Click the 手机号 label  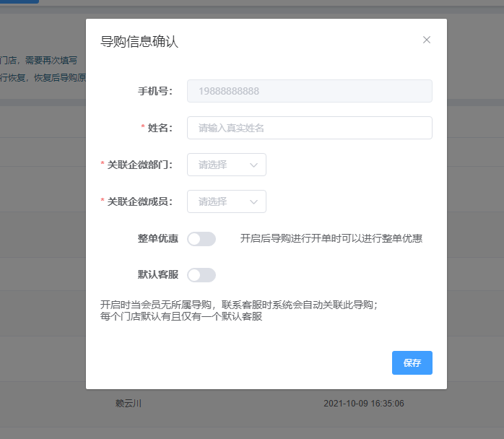point(155,91)
